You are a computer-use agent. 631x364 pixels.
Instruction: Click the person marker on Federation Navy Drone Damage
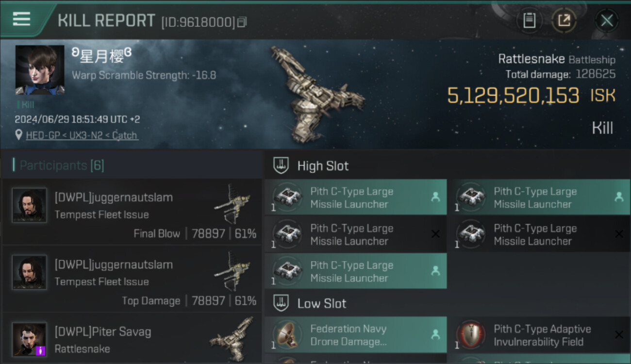coord(435,334)
